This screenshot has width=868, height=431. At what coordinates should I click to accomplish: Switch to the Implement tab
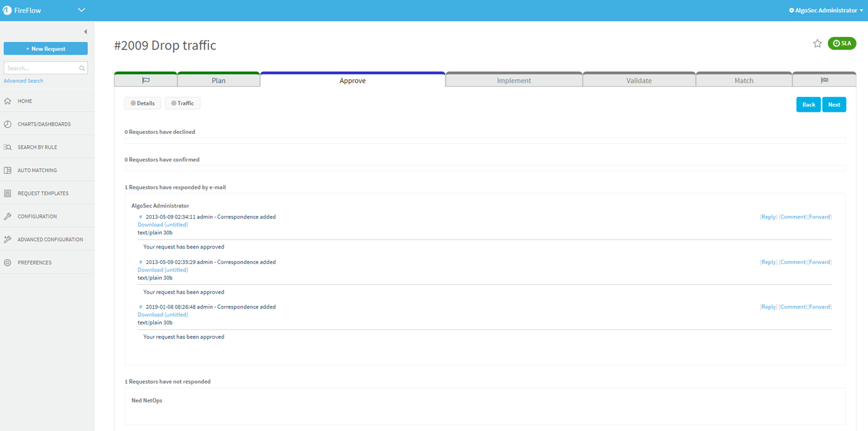[x=513, y=81]
